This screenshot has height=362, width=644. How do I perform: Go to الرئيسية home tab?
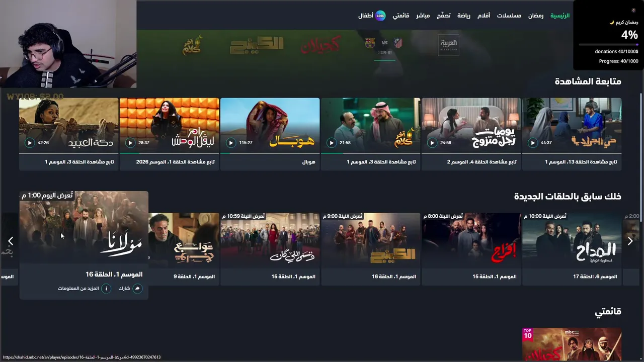click(x=560, y=16)
